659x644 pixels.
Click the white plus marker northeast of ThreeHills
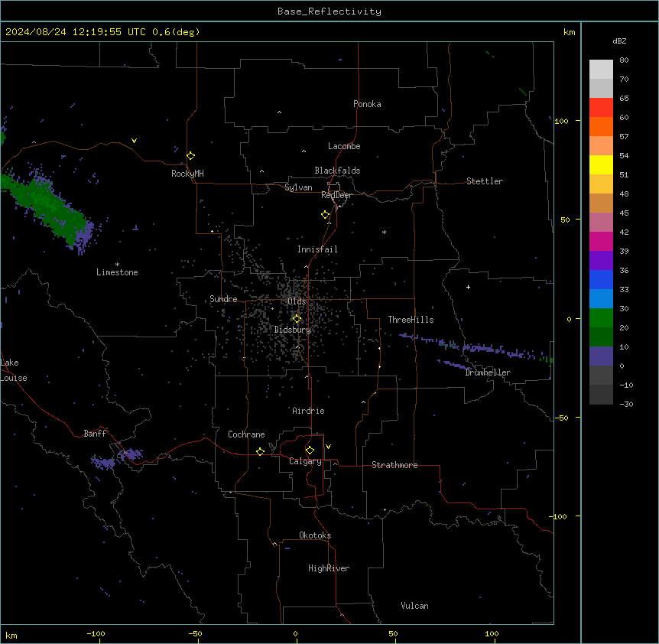click(468, 287)
